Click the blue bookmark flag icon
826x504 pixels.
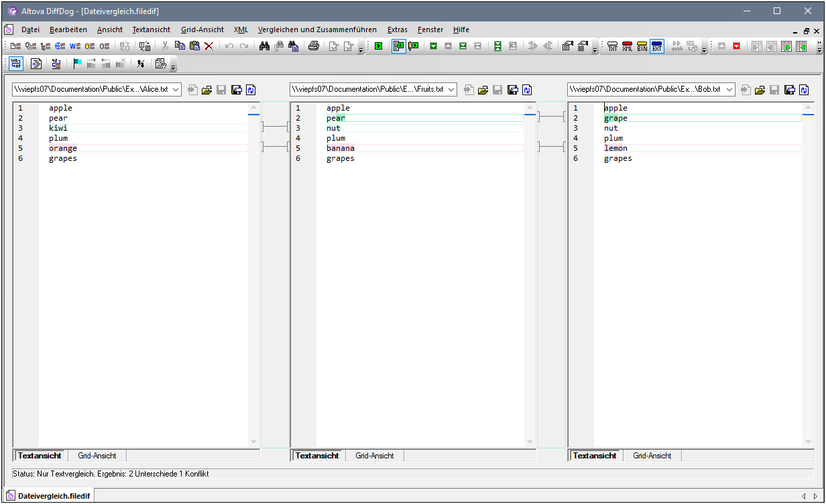click(77, 64)
